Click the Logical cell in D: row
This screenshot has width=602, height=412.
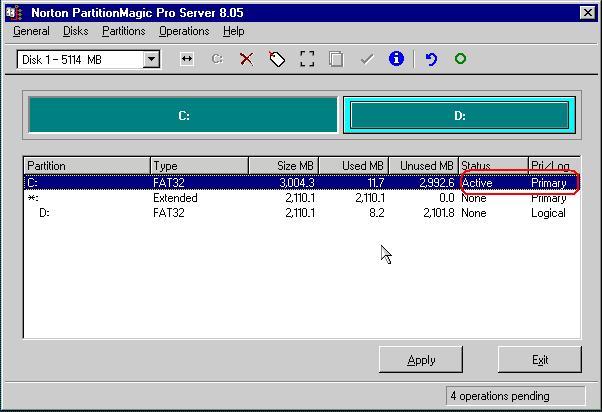pos(548,213)
